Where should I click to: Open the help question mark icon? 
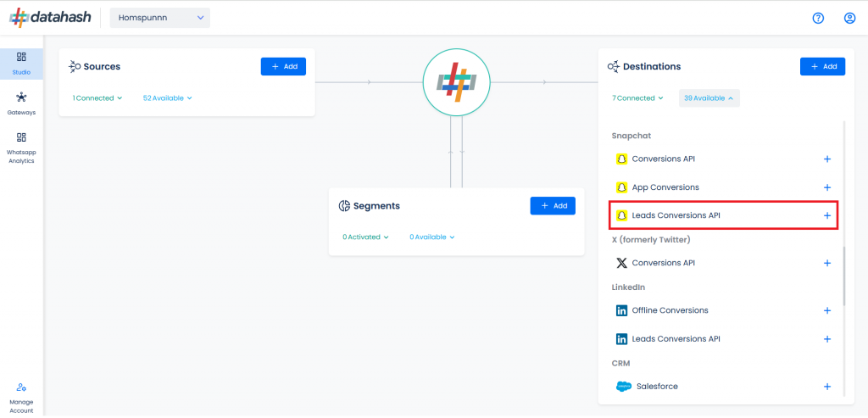tap(818, 18)
